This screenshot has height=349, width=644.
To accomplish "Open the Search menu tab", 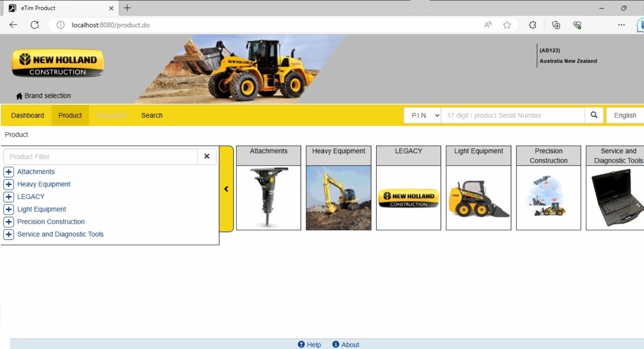I will pos(152,115).
